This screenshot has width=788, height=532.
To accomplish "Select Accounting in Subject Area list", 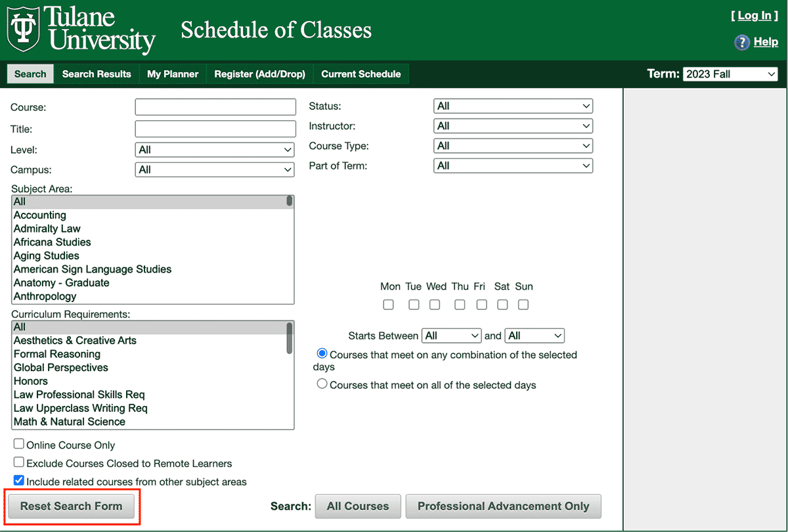I will 149,215.
